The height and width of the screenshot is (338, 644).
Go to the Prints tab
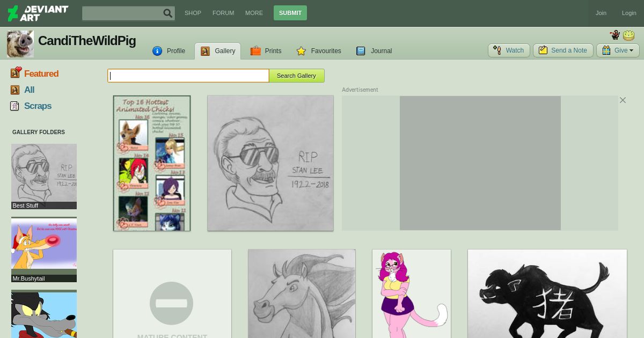[x=266, y=51]
